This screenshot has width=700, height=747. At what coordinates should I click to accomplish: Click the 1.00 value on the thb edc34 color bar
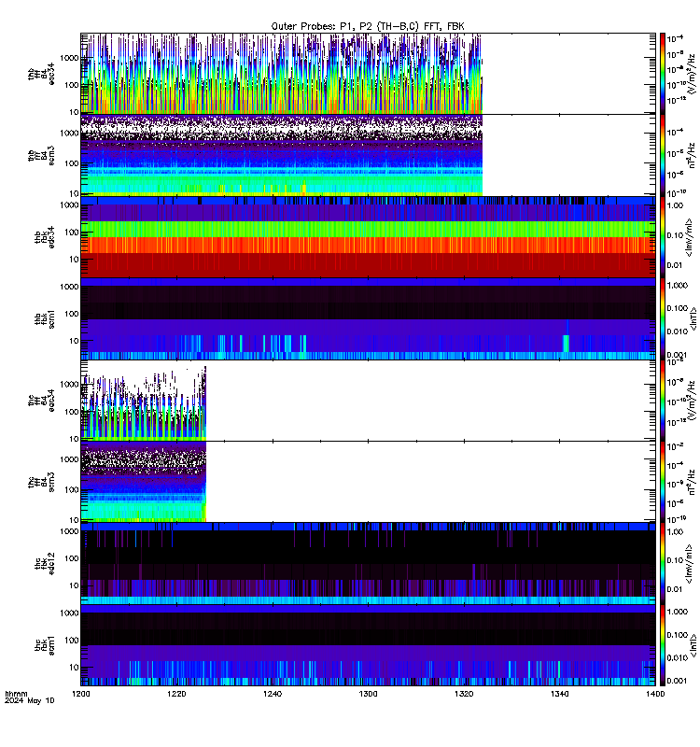(675, 205)
